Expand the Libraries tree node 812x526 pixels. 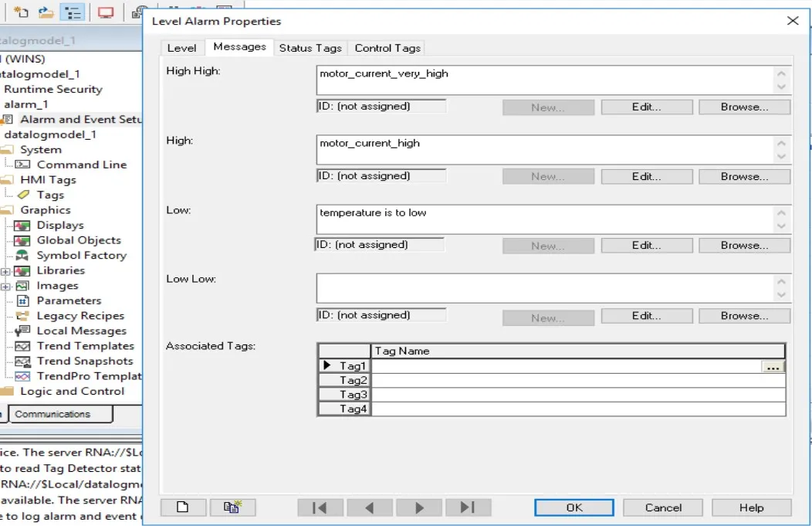point(5,272)
